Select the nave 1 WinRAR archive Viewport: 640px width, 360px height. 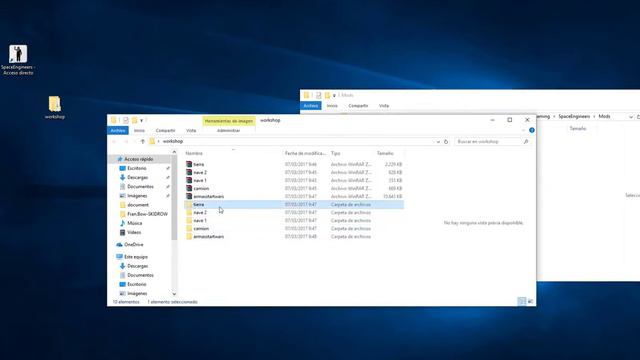coord(294,180)
